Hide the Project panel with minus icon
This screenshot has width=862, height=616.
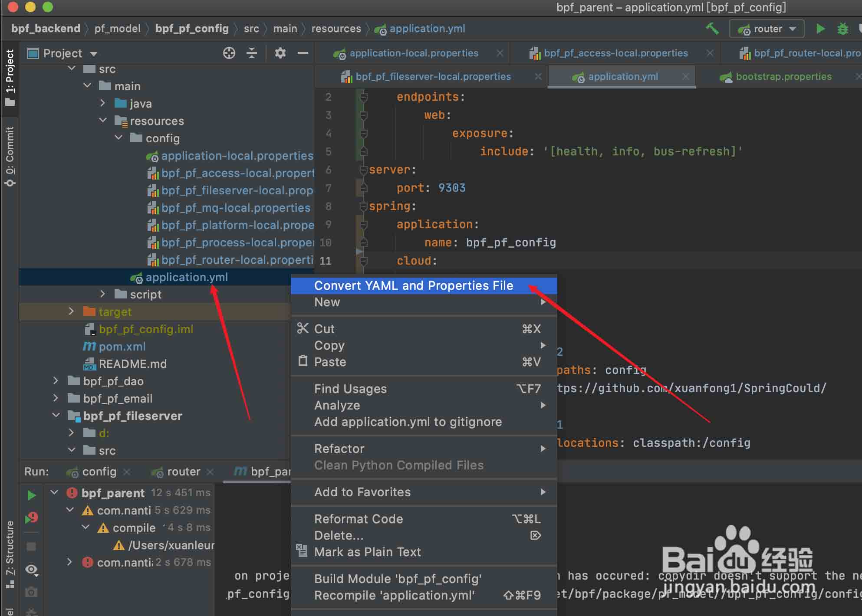click(303, 53)
